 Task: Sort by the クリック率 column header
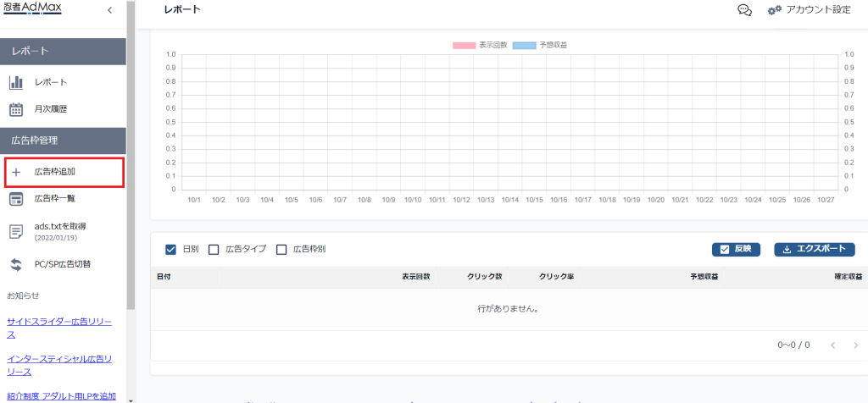tap(556, 276)
